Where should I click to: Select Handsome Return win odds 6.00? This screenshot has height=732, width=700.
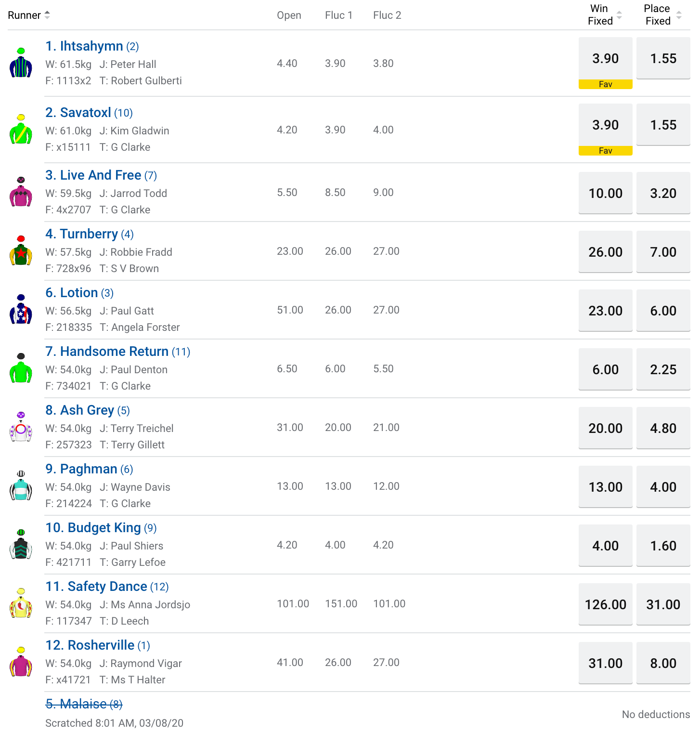coord(606,369)
